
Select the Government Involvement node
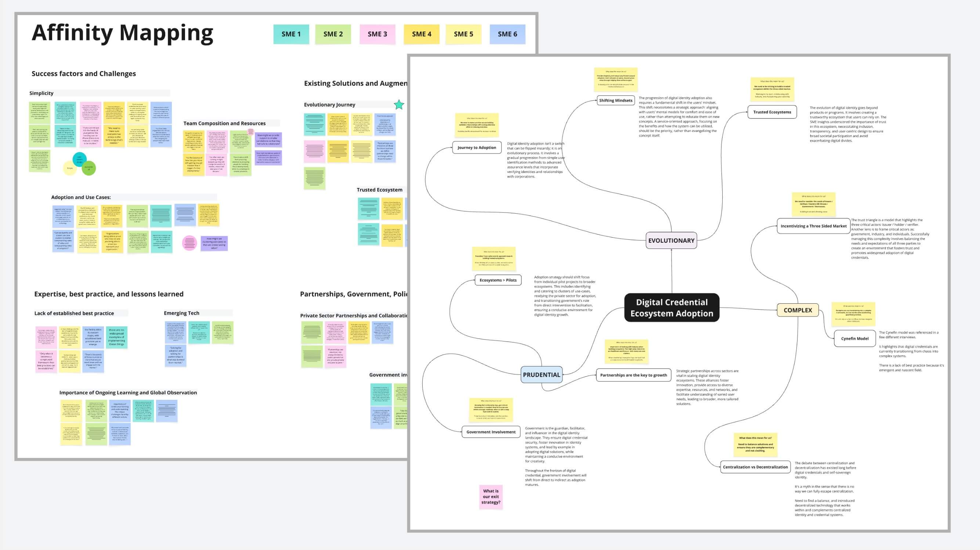492,432
